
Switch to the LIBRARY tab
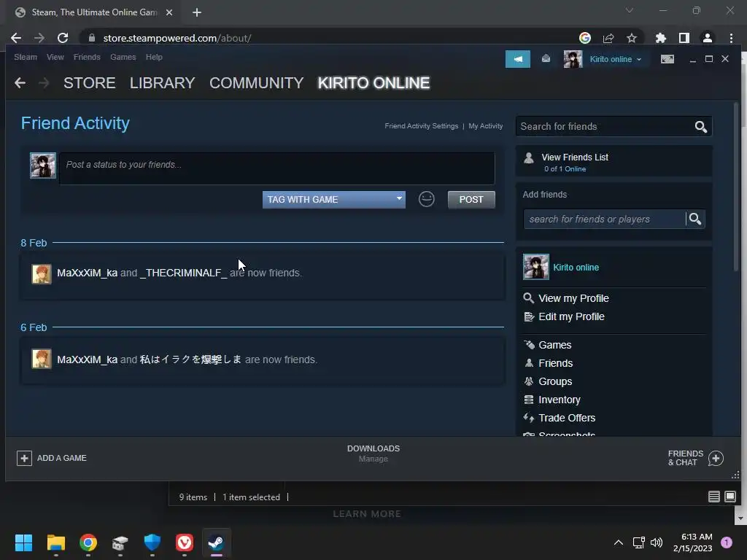pyautogui.click(x=163, y=83)
